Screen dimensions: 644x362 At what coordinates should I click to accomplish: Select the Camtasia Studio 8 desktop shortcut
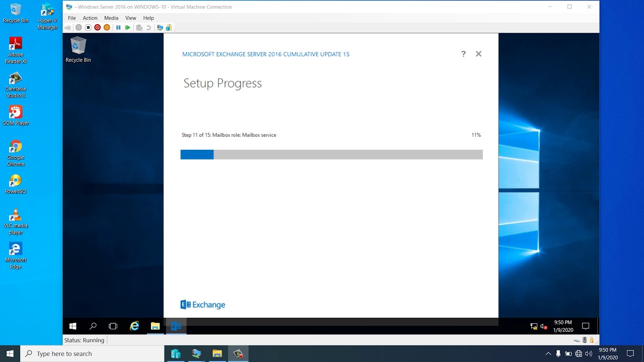[16, 85]
